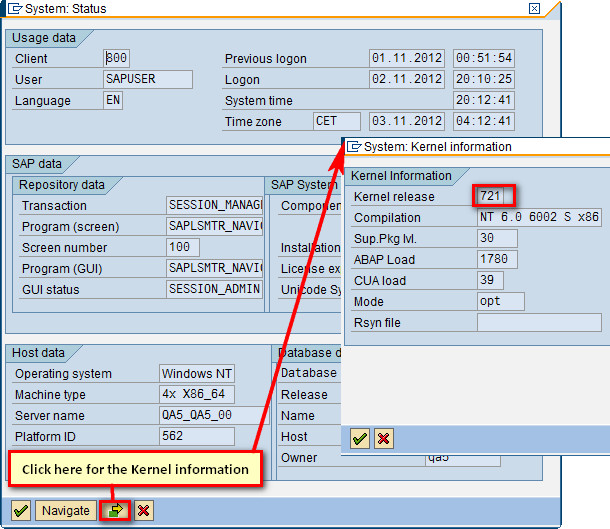Click the Kernel information title bar icon
Viewport: 610px width, 529px height.
pos(353,146)
